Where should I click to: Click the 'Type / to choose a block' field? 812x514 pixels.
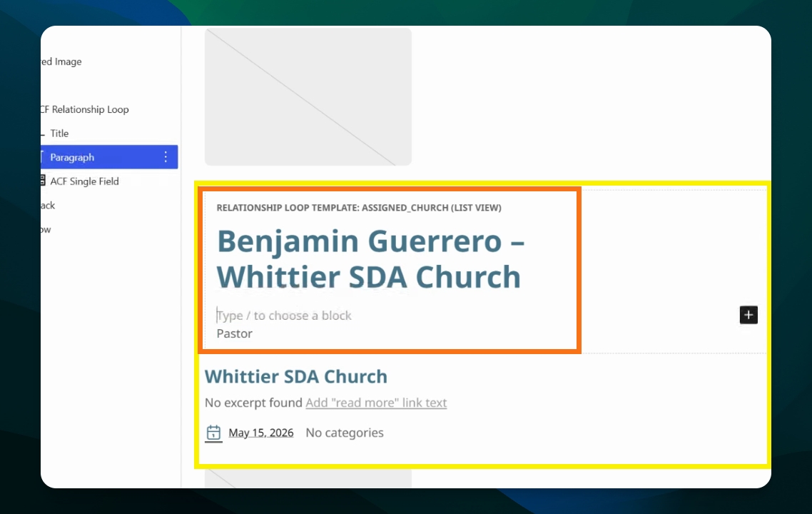pyautogui.click(x=284, y=315)
